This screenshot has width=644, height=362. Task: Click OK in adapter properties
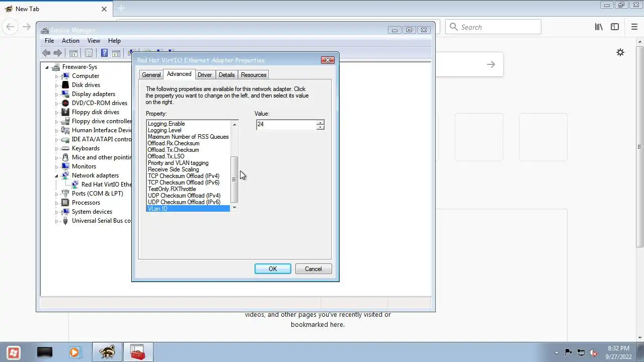273,269
